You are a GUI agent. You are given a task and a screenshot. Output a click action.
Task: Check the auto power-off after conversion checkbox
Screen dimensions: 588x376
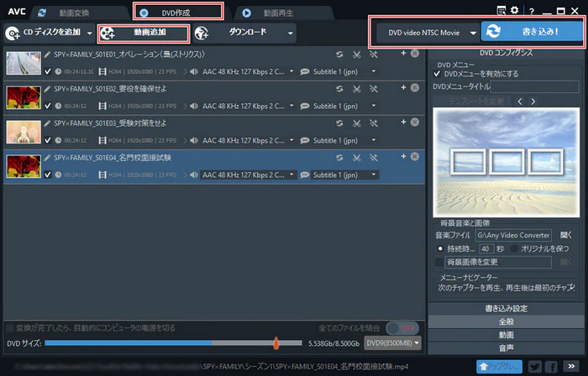point(10,328)
